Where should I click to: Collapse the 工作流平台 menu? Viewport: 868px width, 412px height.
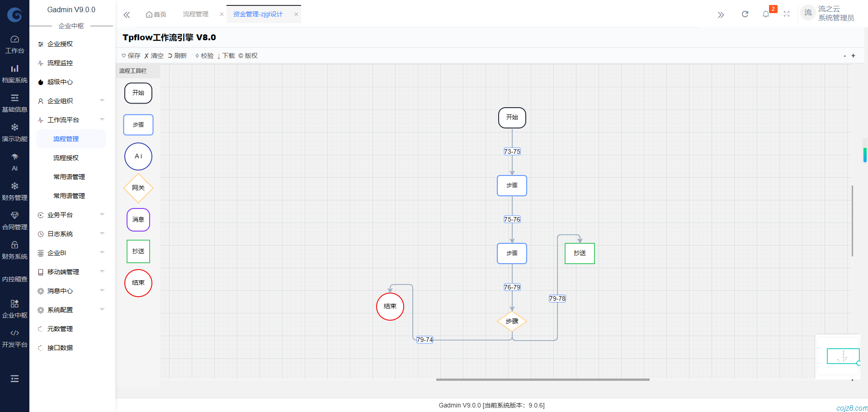click(x=71, y=120)
